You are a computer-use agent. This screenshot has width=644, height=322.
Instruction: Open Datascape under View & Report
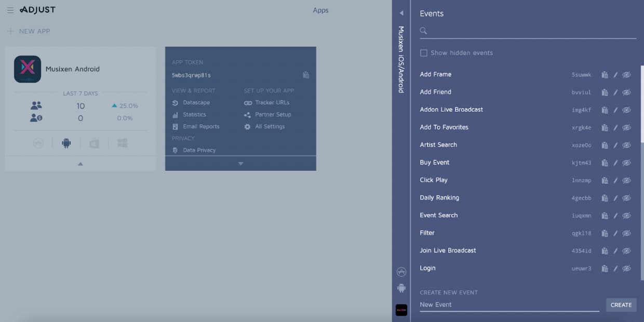(x=191, y=103)
